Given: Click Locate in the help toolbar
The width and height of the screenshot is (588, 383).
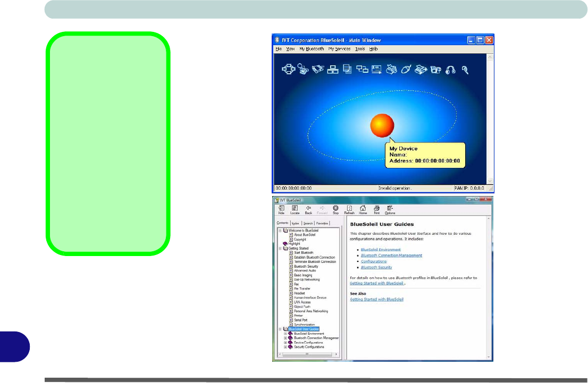Looking at the screenshot, I should [295, 210].
